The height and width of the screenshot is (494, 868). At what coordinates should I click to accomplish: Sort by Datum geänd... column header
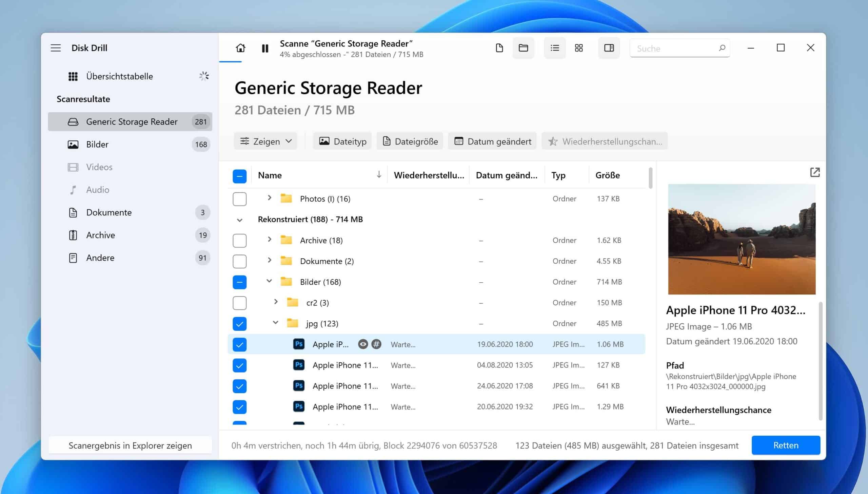[x=507, y=175]
